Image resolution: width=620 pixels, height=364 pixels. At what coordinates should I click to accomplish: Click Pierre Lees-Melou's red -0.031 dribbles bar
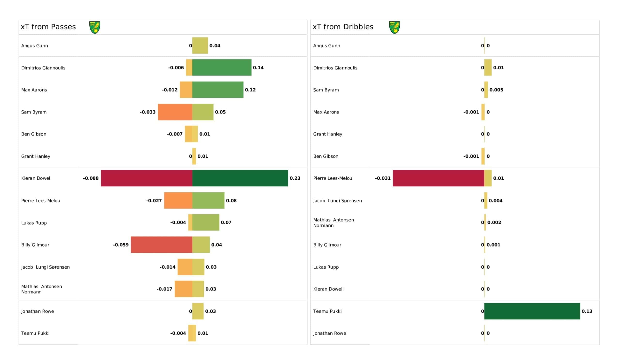click(x=438, y=178)
